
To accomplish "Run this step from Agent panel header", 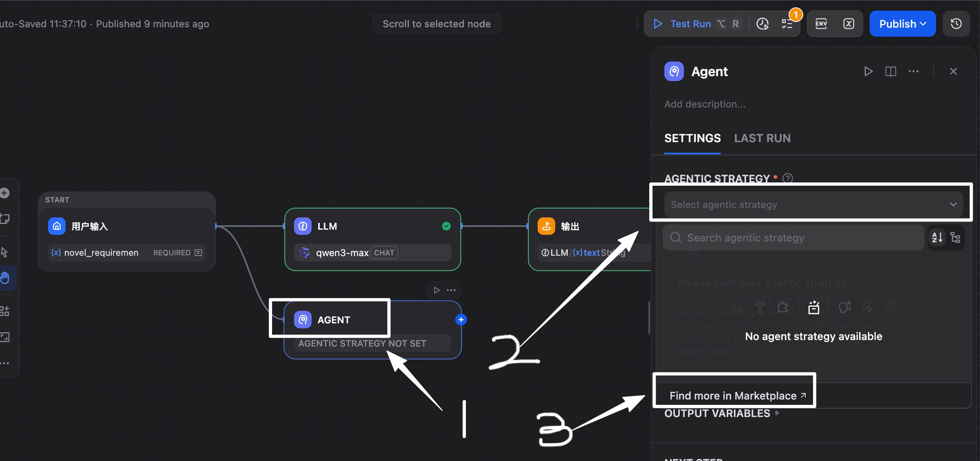I will click(868, 72).
